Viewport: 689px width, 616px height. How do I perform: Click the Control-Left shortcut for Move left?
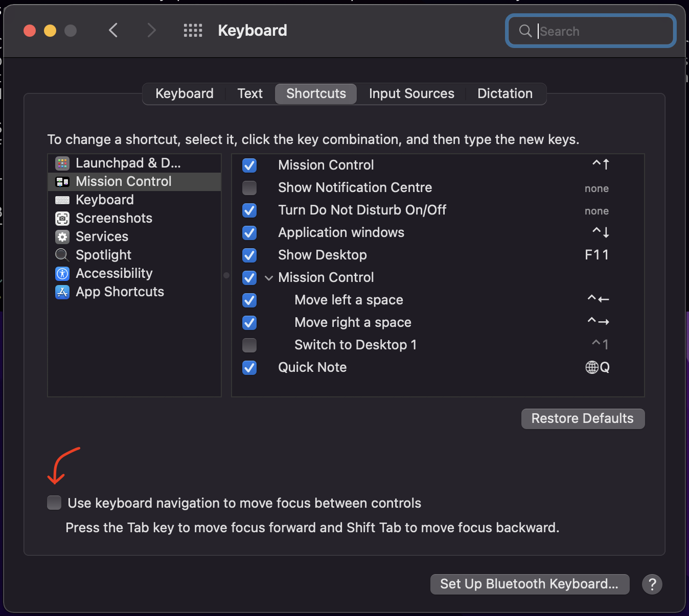click(598, 299)
